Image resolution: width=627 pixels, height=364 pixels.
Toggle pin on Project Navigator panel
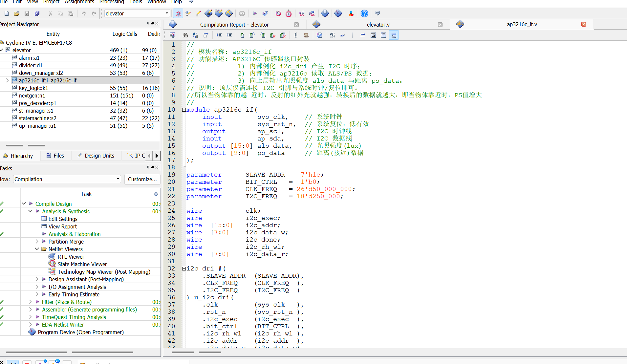point(148,23)
